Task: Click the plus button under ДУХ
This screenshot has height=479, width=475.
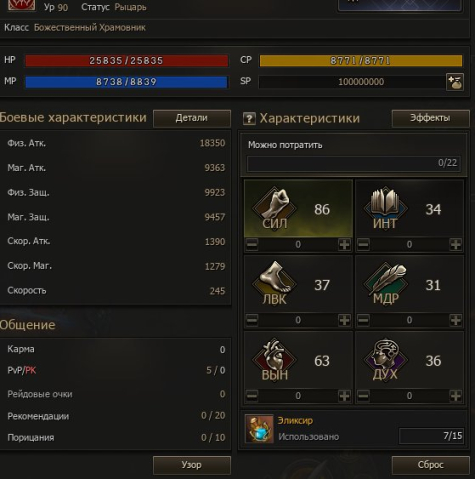Action: click(456, 396)
